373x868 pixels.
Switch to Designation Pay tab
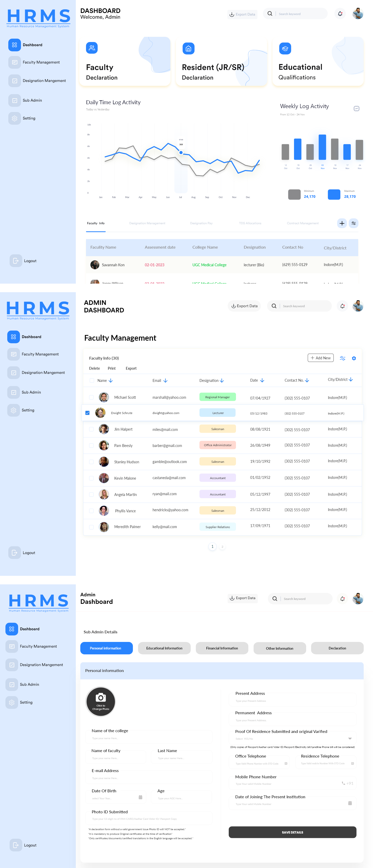(201, 223)
